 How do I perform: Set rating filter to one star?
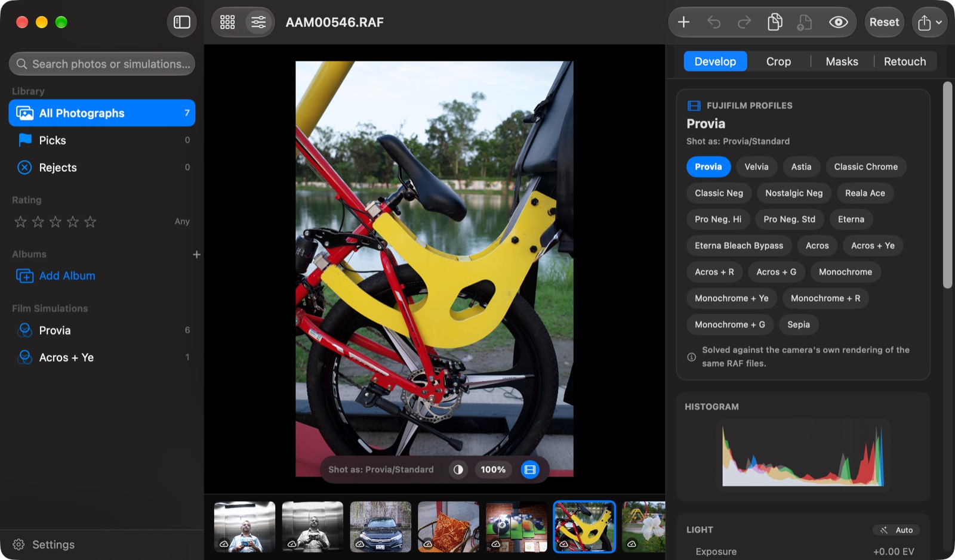20,222
